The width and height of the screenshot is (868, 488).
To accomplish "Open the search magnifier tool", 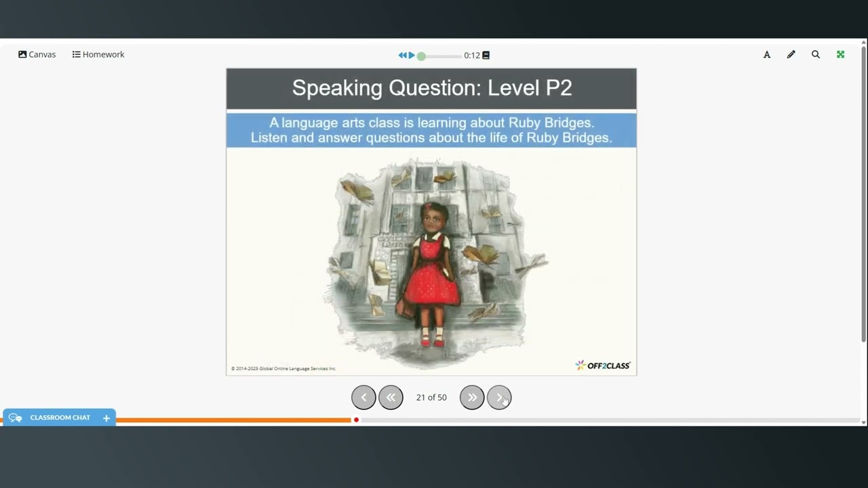I will (816, 55).
